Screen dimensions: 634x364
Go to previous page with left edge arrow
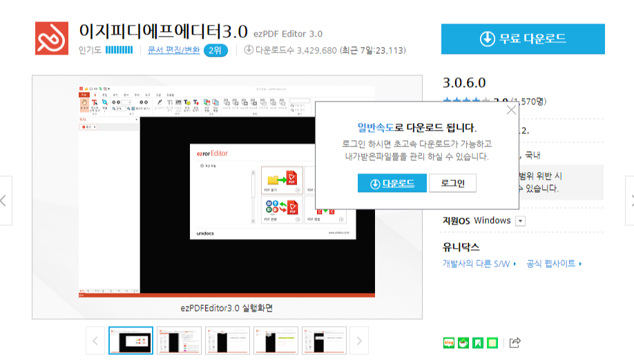[5, 200]
